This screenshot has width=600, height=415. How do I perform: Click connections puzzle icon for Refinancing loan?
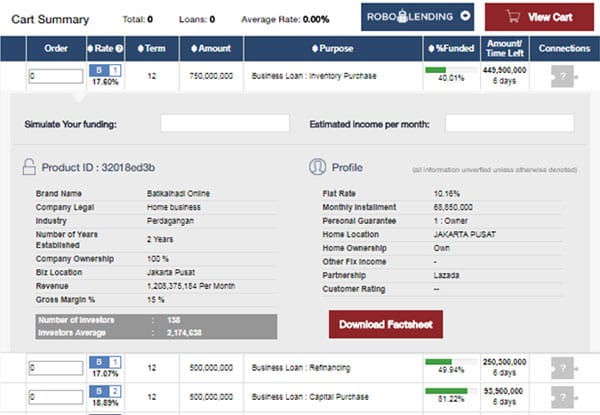pos(565,366)
